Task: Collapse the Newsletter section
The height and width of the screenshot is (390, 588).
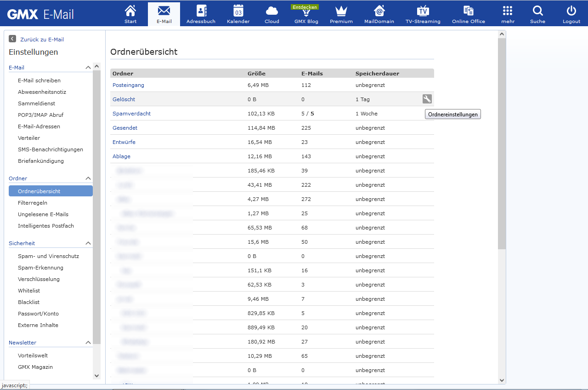Action: (x=88, y=342)
